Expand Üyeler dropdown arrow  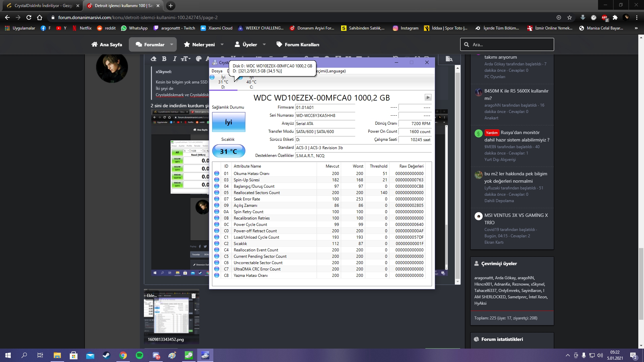coord(264,45)
